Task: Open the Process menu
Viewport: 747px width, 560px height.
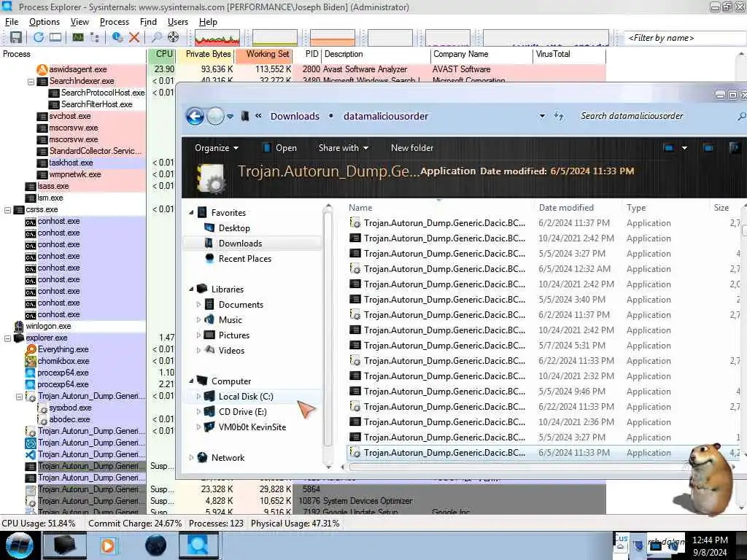Action: pos(115,22)
